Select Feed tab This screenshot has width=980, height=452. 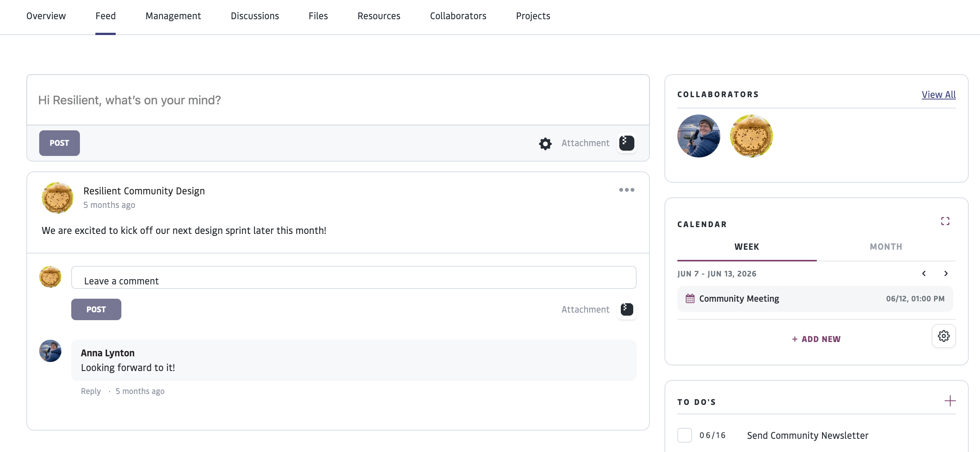click(106, 16)
